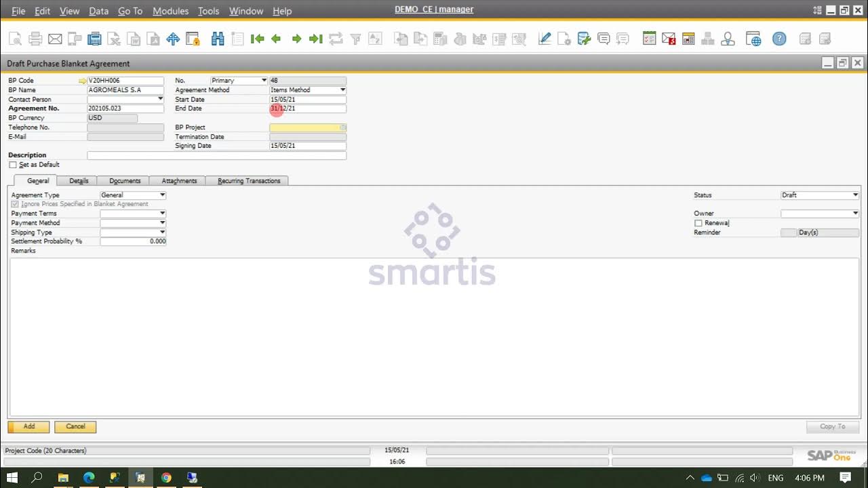Click inside the Remarks text area
Image resolution: width=868 pixels, height=488 pixels.
click(433, 336)
